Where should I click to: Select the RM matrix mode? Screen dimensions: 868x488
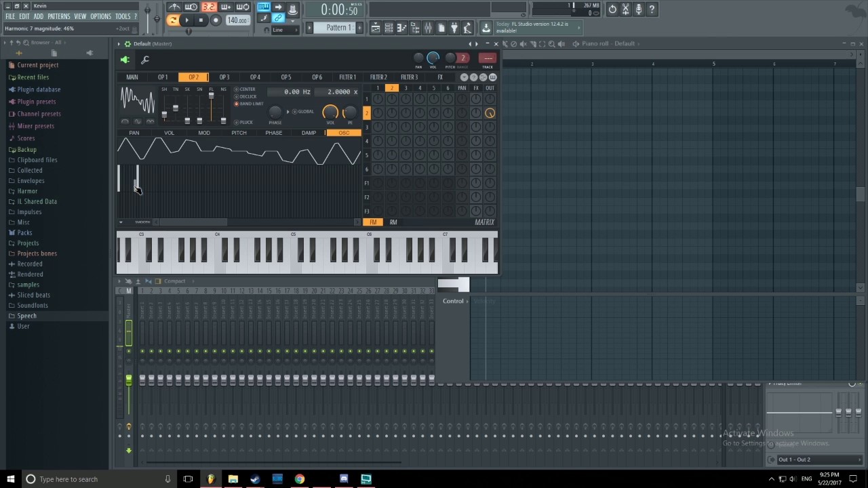pos(393,222)
